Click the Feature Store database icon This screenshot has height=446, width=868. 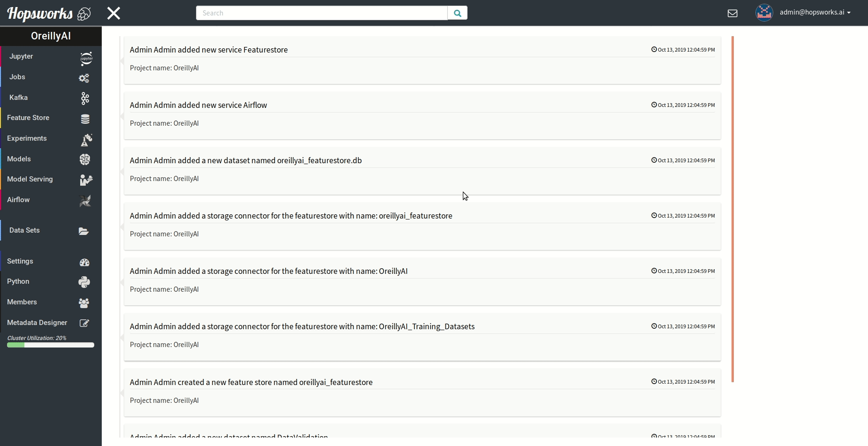(85, 119)
